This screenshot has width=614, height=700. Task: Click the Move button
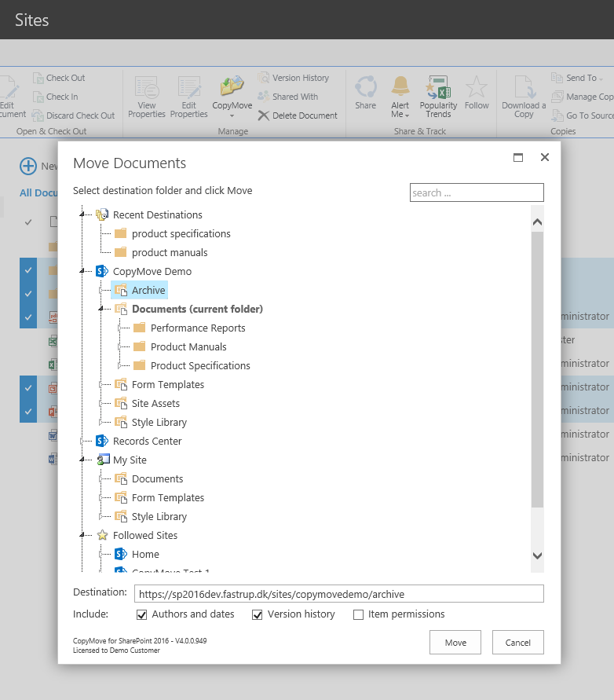click(455, 643)
